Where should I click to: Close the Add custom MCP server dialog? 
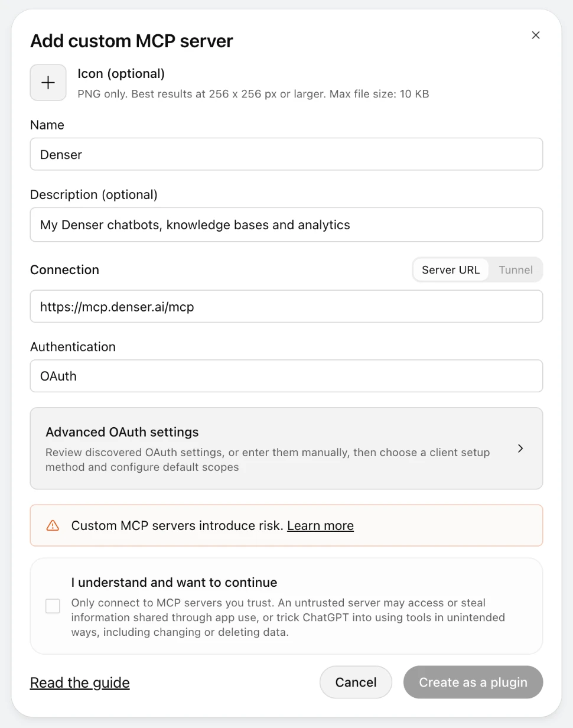536,35
